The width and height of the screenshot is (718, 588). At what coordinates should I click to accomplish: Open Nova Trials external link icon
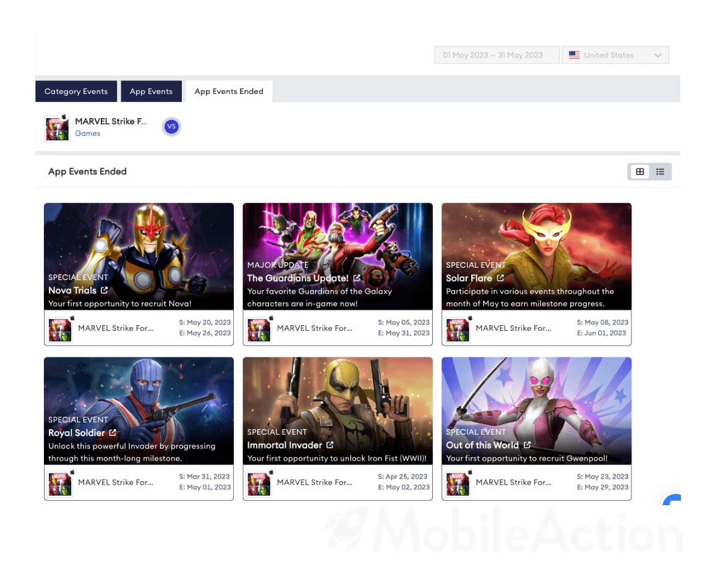pyautogui.click(x=105, y=291)
